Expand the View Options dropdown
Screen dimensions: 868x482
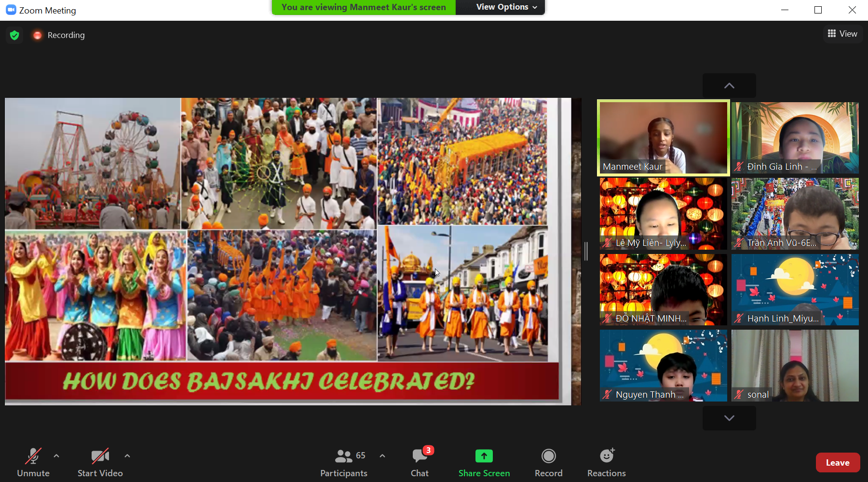[506, 7]
